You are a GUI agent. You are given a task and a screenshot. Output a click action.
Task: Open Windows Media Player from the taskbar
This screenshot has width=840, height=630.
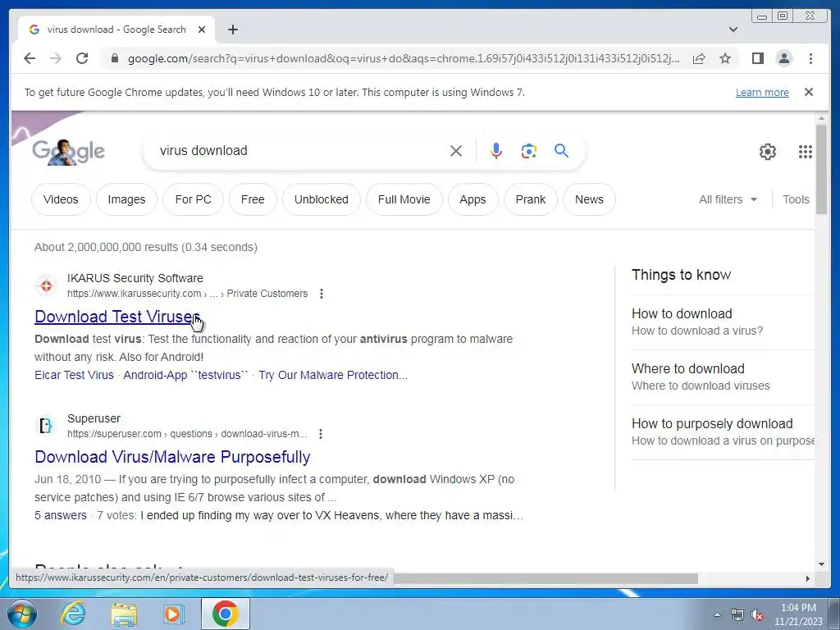coord(172,614)
